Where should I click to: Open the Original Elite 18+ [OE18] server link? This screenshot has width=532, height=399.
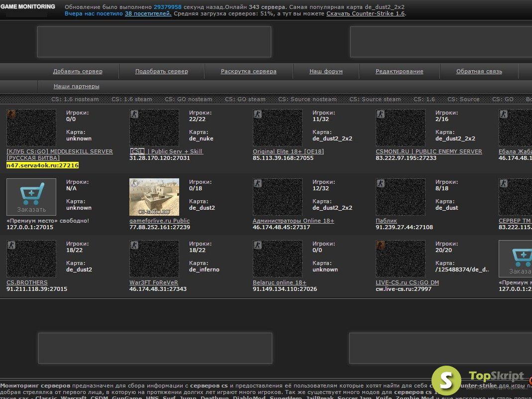click(x=288, y=151)
